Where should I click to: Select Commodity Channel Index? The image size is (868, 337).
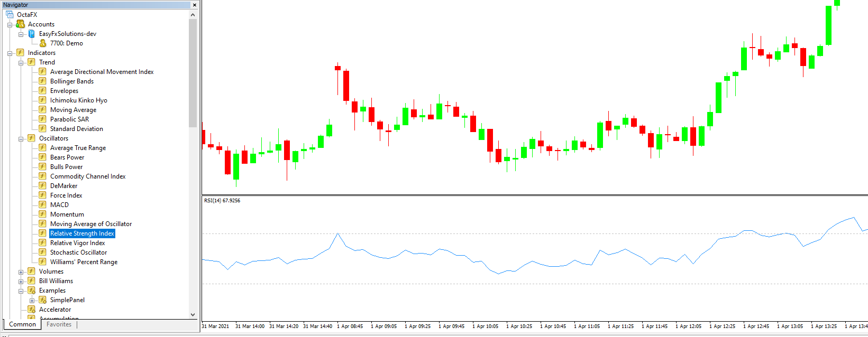[x=88, y=176]
